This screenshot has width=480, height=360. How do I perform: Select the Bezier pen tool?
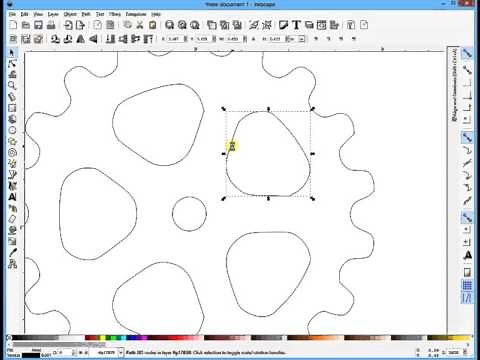(x=12, y=175)
